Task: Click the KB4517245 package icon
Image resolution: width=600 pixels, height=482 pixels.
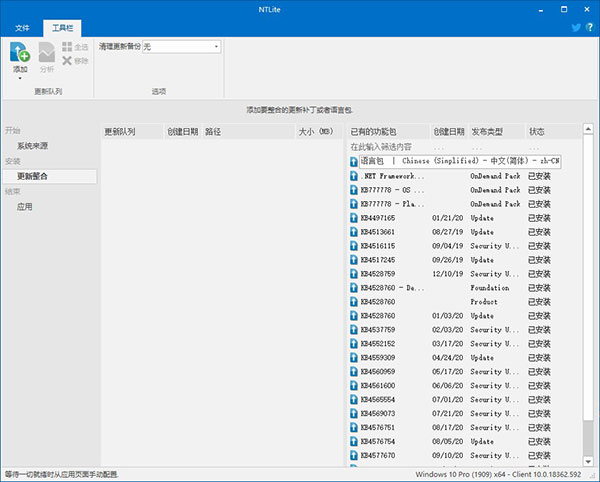Action: click(354, 260)
